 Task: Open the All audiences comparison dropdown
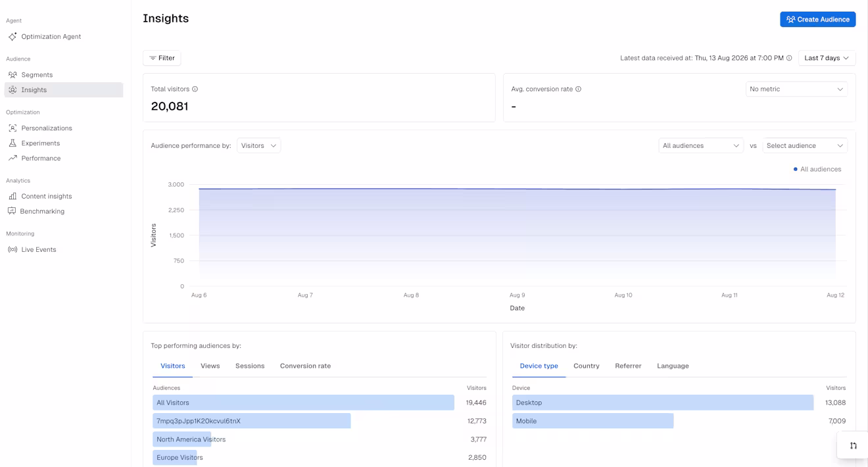tap(701, 146)
